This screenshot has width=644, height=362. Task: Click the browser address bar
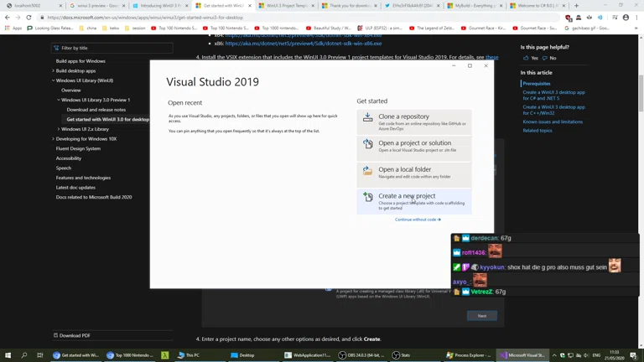click(x=299, y=18)
